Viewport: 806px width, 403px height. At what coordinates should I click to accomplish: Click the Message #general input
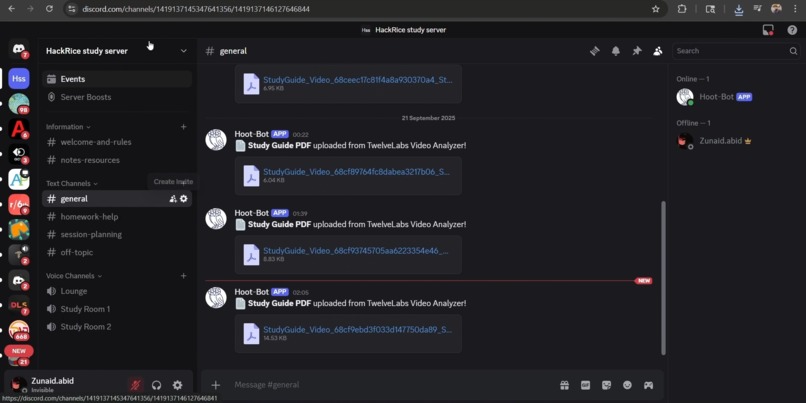point(393,385)
